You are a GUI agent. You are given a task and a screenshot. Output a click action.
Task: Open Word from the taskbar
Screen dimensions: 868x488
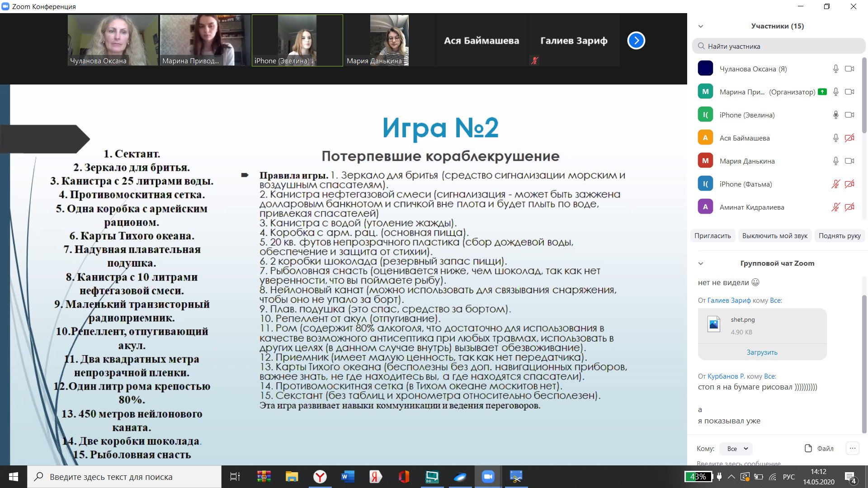click(x=348, y=477)
